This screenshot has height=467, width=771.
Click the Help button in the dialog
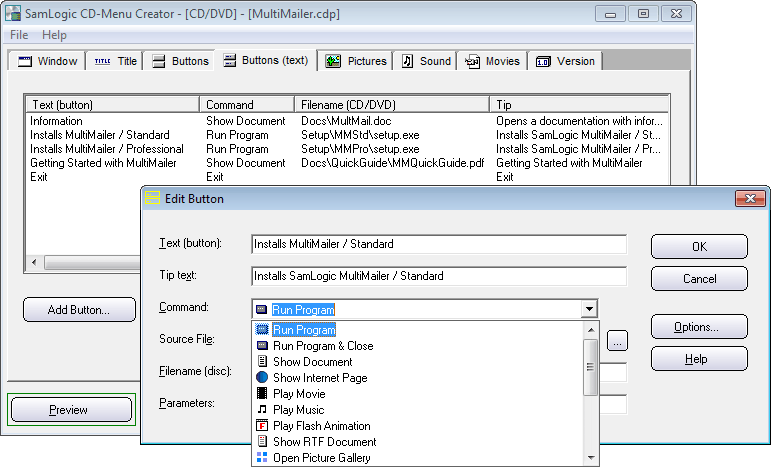(699, 359)
